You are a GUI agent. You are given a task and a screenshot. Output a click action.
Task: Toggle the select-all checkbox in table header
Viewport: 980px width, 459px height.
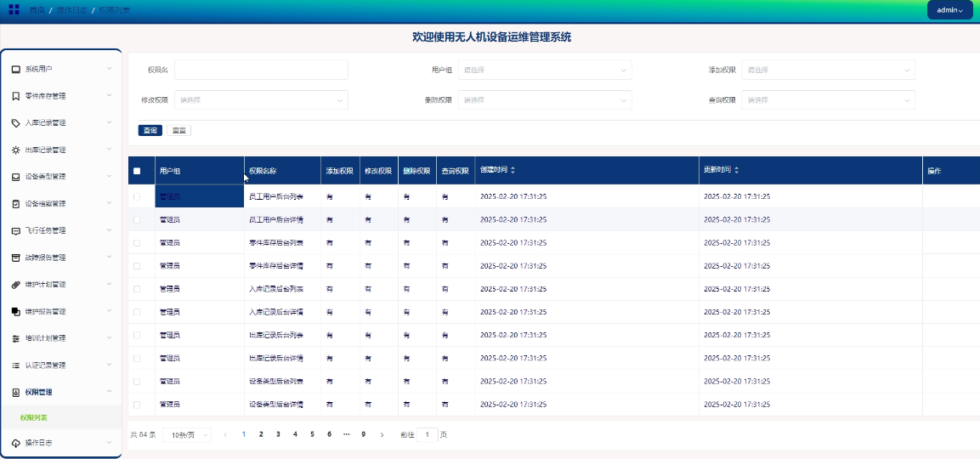[137, 171]
